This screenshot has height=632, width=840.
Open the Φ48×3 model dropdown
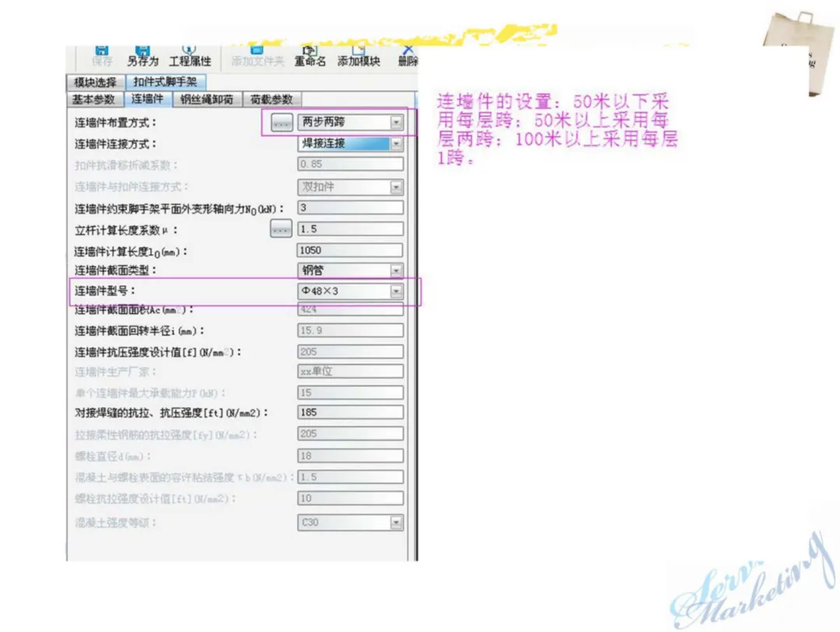point(396,291)
